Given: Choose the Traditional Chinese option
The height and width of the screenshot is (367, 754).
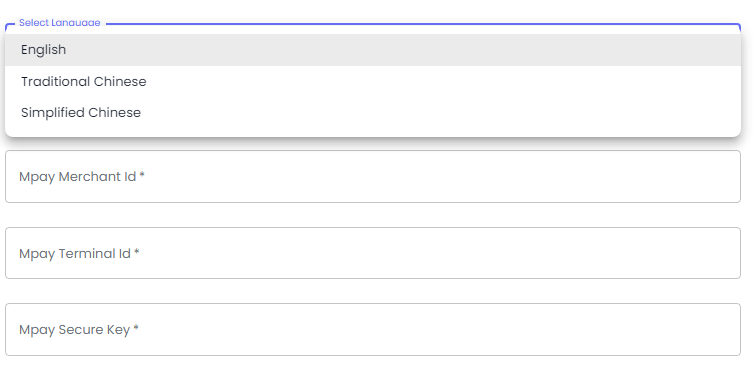Looking at the screenshot, I should point(373,81).
